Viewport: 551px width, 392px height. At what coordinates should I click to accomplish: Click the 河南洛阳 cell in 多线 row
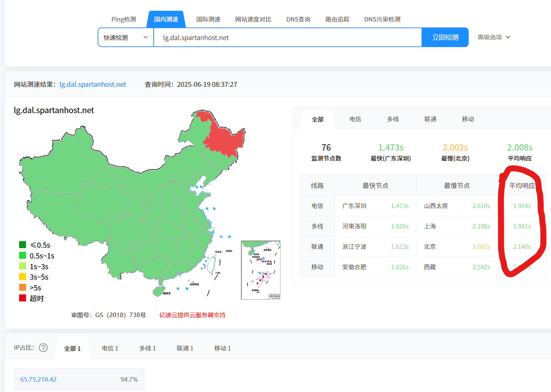pos(354,226)
